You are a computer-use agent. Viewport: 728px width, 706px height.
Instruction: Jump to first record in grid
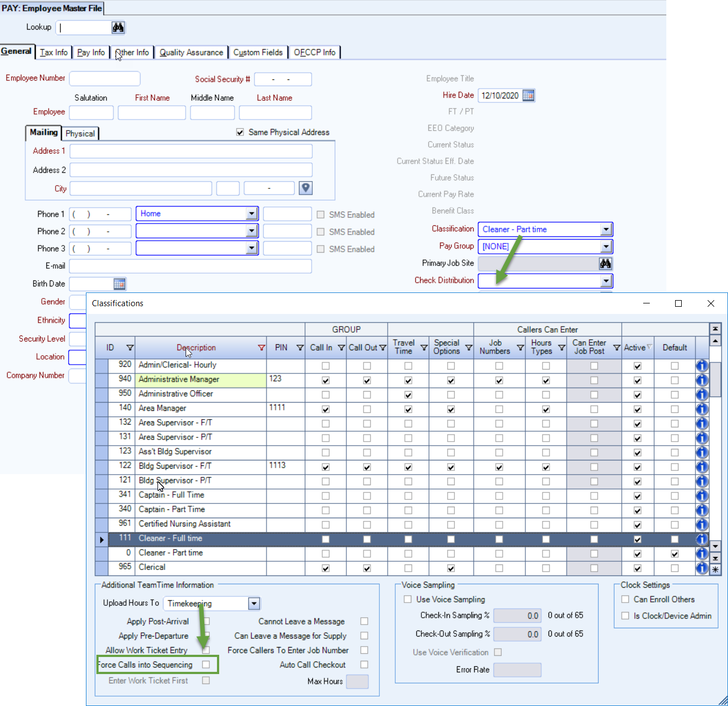click(715, 329)
